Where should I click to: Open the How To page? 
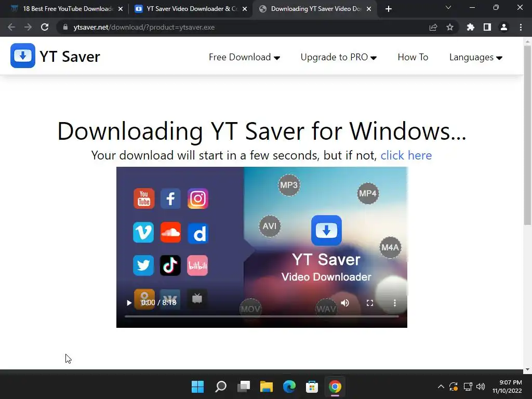(x=413, y=57)
